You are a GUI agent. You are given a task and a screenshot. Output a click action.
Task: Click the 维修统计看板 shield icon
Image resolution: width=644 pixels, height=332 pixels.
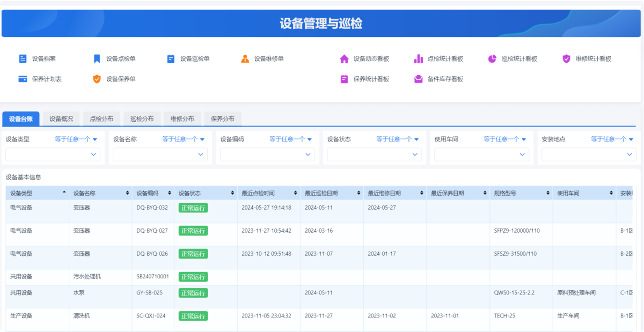[x=566, y=59]
